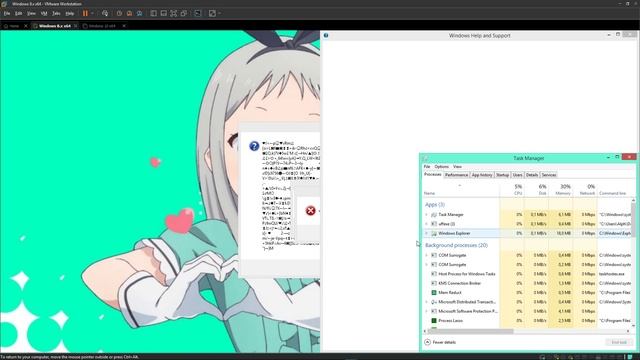This screenshot has width=640, height=360.
Task: Open the snapshot manager icon
Action: tap(140, 13)
